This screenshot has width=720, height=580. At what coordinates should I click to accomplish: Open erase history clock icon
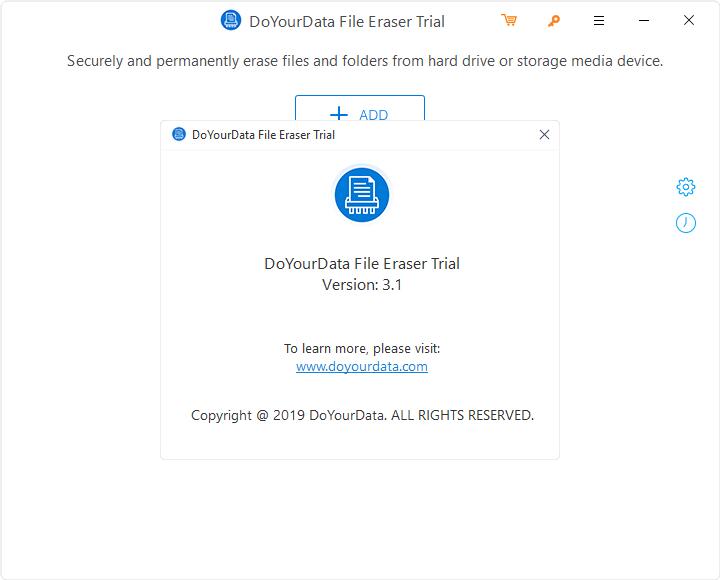[686, 223]
